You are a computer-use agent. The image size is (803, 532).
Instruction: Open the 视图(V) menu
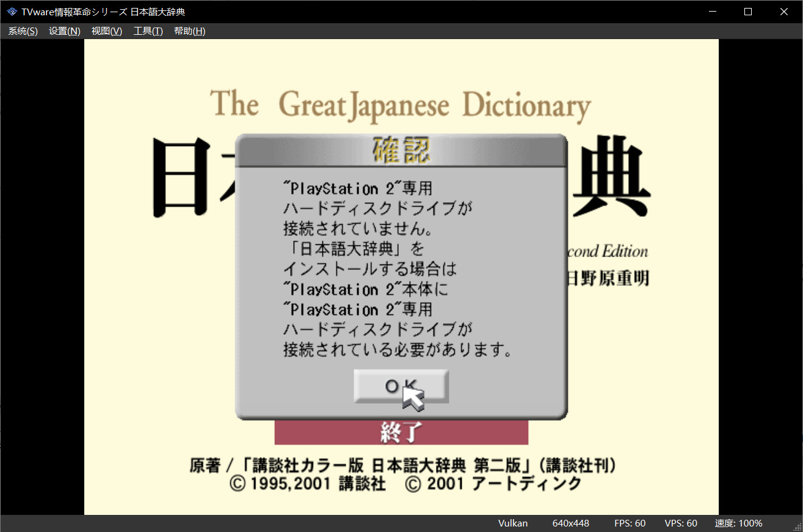pyautogui.click(x=106, y=31)
